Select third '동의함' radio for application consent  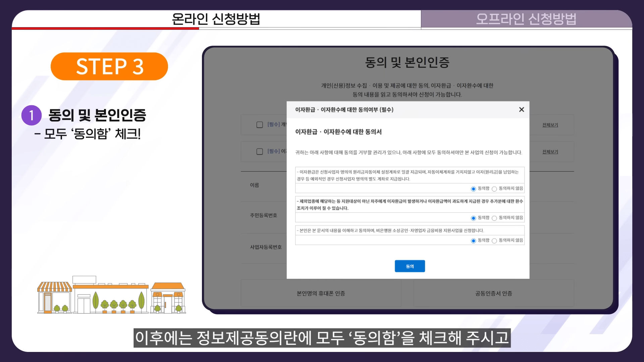tap(473, 241)
